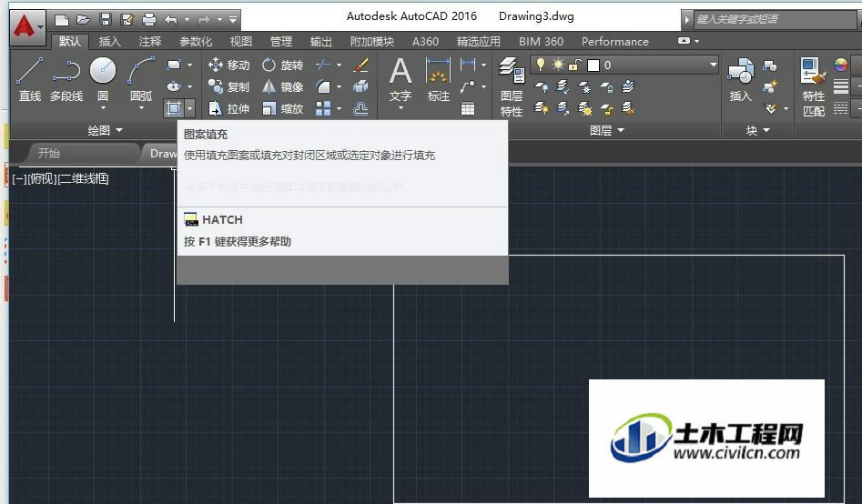862x504 pixels.
Task: Click the Linear dimension icon
Action: [x=468, y=65]
